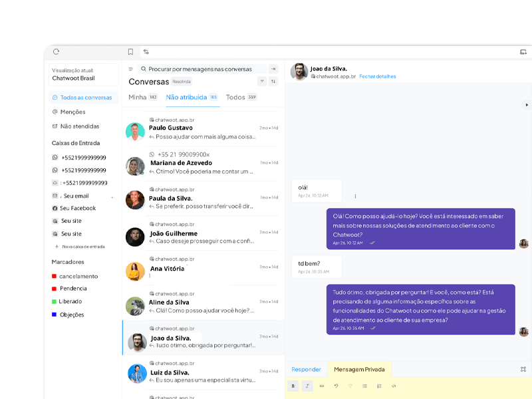Expand the reply editor with fullscreen icon
Screen dimensions: 532x399
[523, 369]
